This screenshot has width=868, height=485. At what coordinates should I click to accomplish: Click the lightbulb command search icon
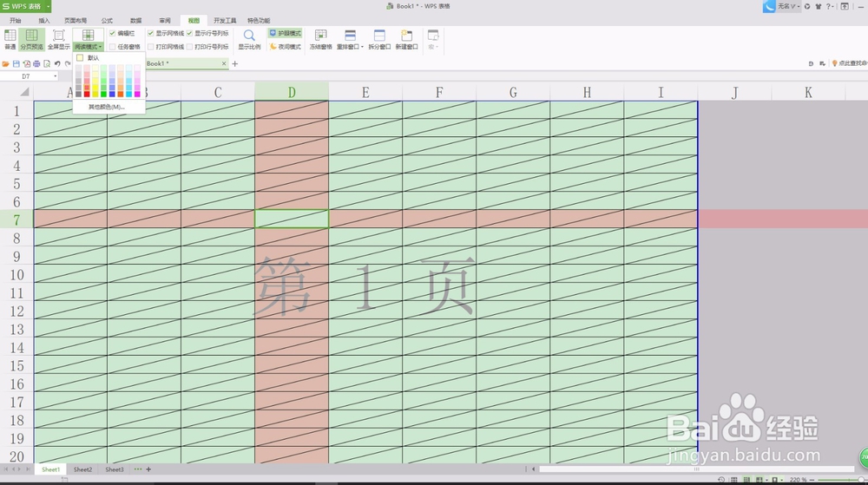835,63
